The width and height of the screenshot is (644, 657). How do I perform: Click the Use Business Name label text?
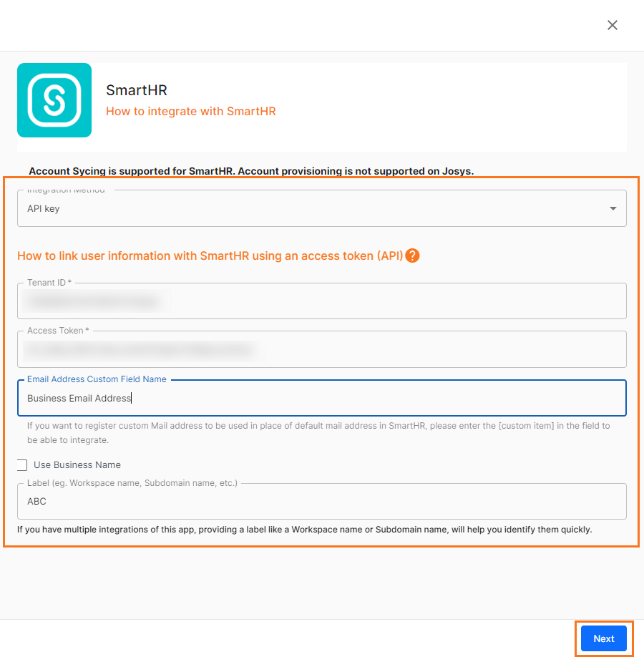click(77, 465)
